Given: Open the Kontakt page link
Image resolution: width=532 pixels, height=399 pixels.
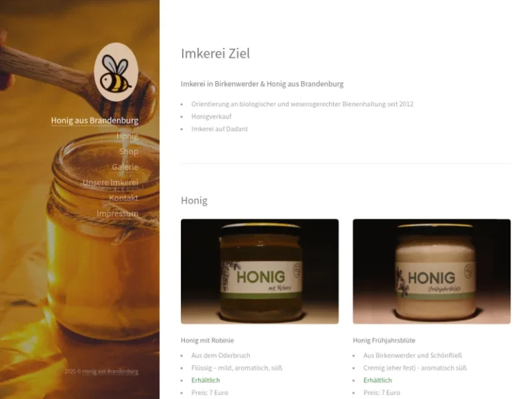Looking at the screenshot, I should tap(123, 198).
